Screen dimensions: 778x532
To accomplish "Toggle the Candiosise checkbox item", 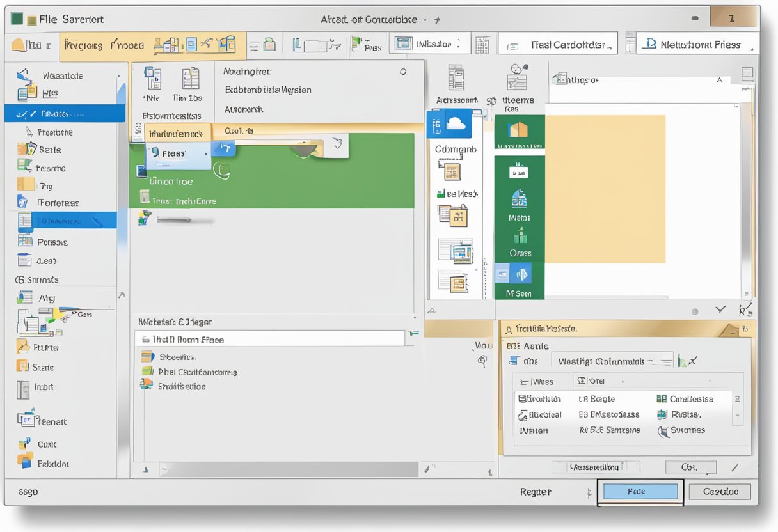I will (x=662, y=399).
